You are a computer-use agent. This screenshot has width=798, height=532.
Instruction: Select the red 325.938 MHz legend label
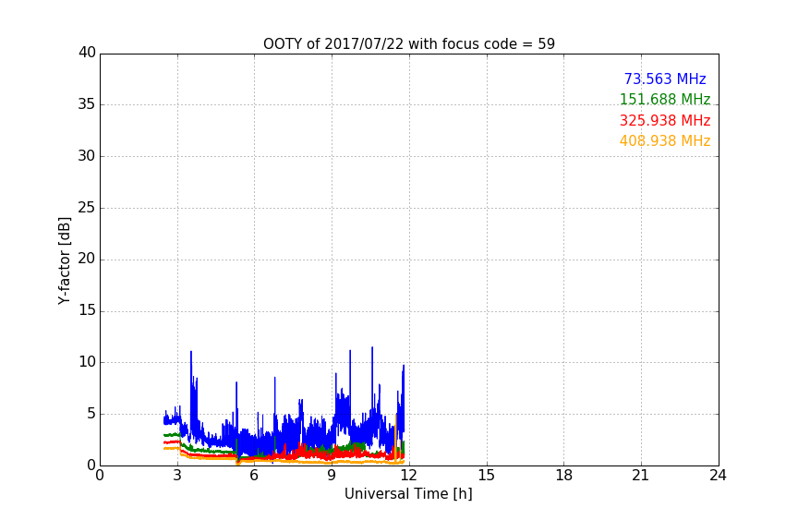click(665, 121)
